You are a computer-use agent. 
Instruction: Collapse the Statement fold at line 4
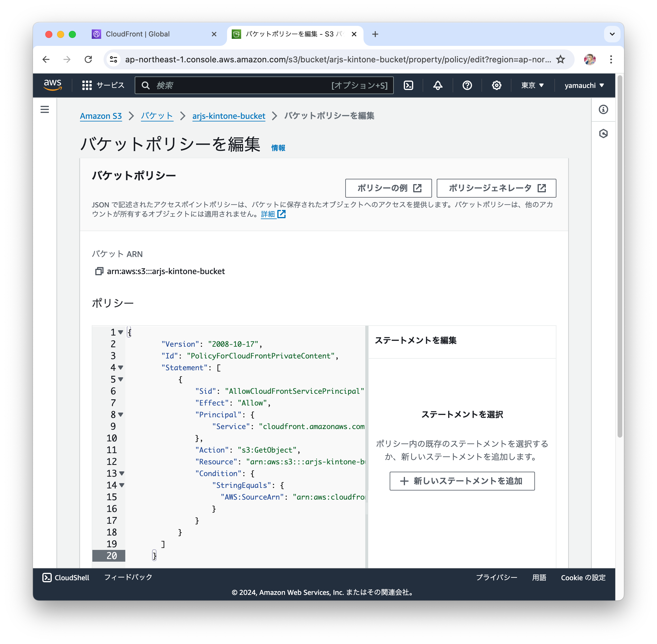121,367
